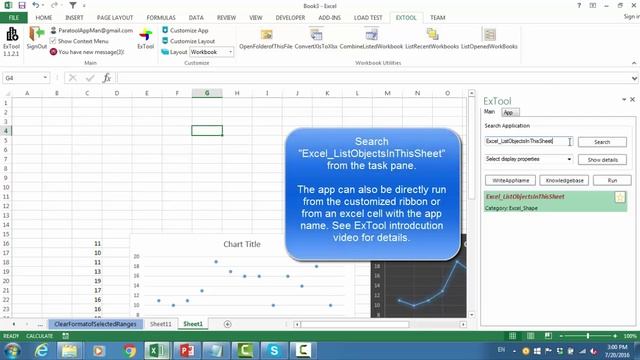Screen dimensions: 640x360
Task: Run OpenFolderofThisFile utility
Action: tap(266, 39)
